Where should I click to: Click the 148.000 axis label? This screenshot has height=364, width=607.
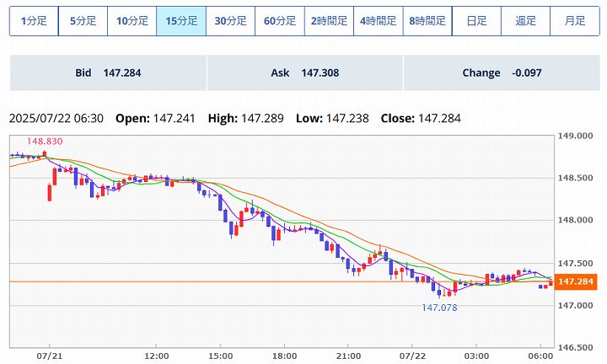tap(575, 220)
